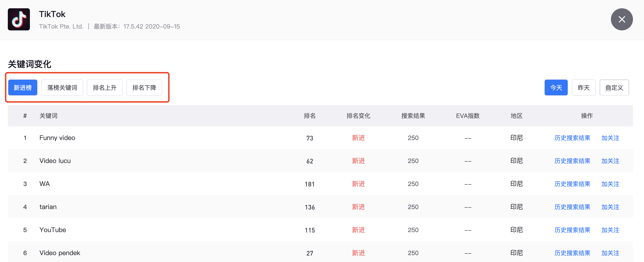Select the 新进榜 tab
Viewport: 644px width, 262px height.
coord(23,88)
